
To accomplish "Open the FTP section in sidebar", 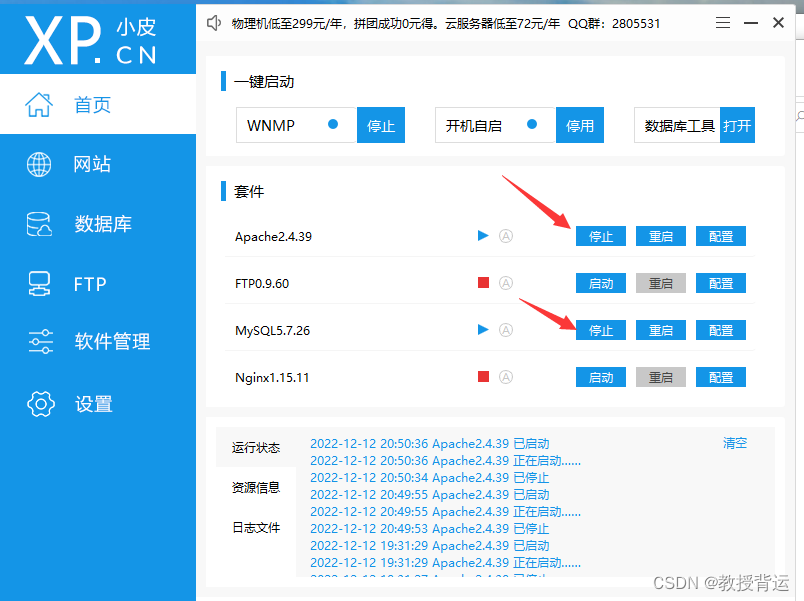I will point(97,284).
